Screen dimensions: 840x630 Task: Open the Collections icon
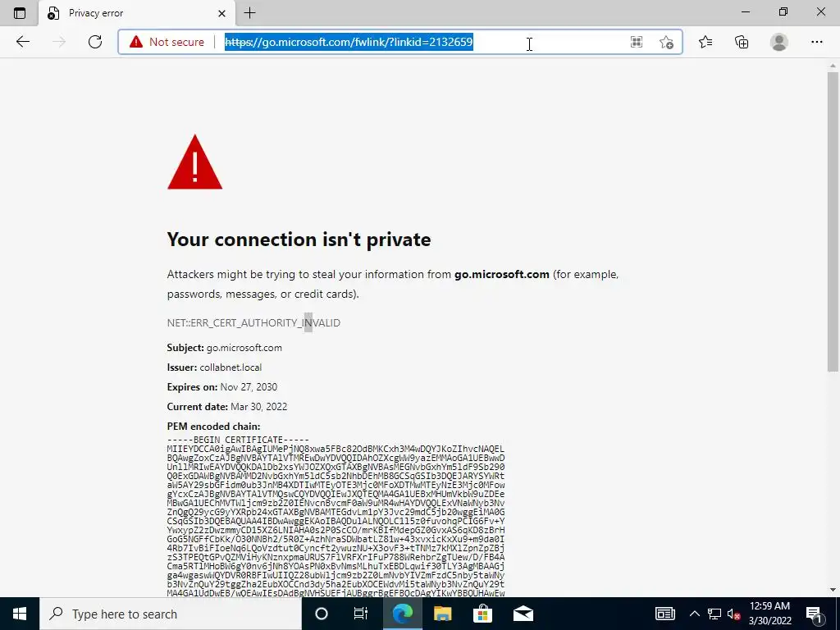click(742, 42)
